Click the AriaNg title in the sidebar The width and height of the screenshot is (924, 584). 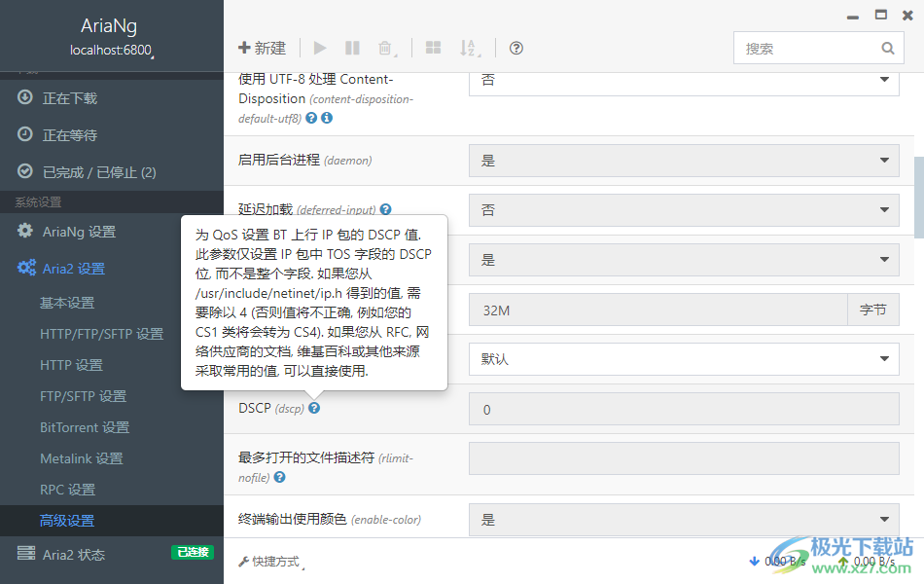[109, 25]
